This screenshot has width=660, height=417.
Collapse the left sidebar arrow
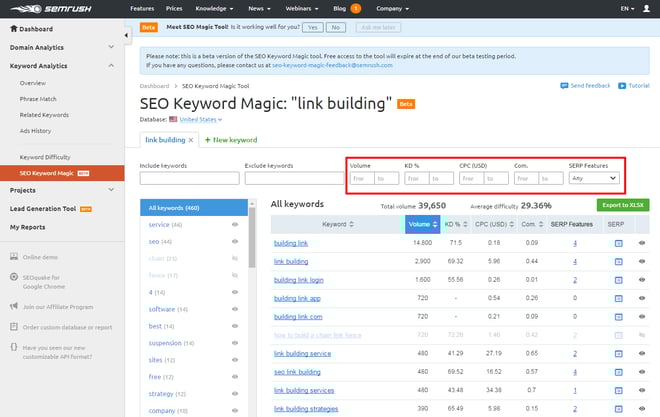point(126,35)
